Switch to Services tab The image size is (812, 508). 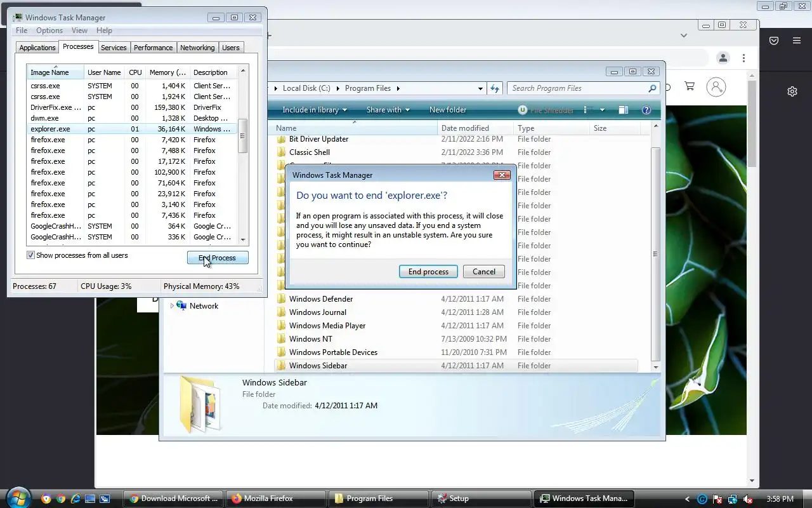[114, 48]
